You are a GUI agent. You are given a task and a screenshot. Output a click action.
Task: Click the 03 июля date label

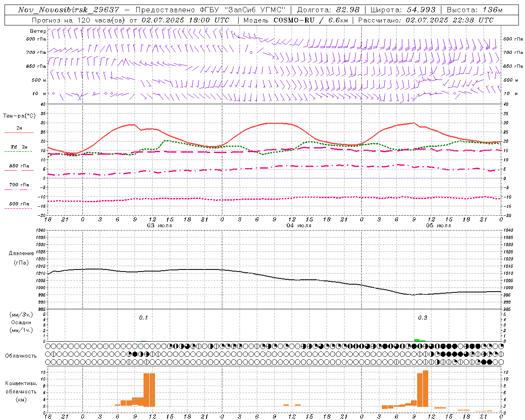pyautogui.click(x=160, y=226)
